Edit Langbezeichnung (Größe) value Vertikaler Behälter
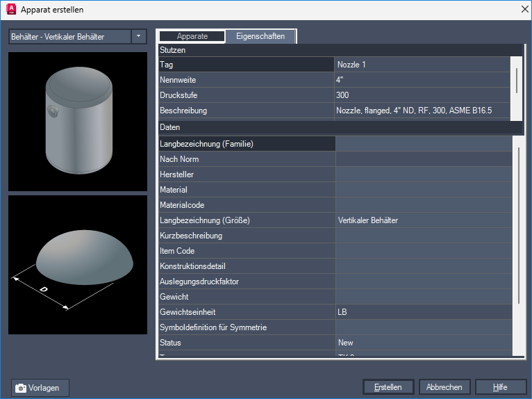532x399 pixels. click(424, 220)
